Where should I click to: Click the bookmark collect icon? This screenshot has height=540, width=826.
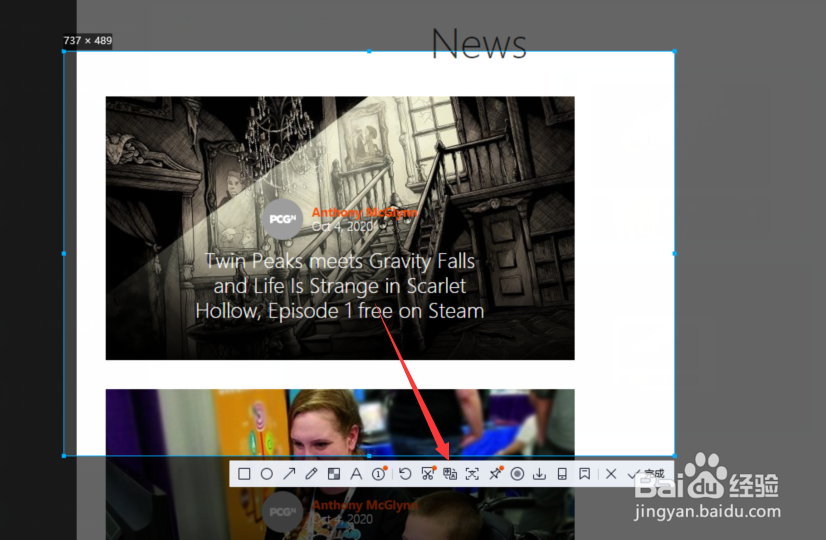(x=584, y=474)
